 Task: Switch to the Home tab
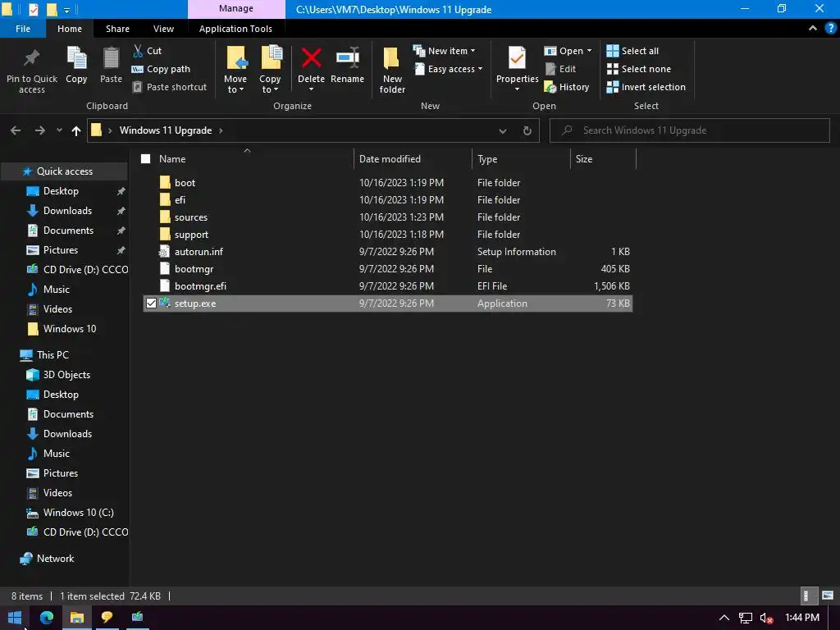tap(70, 29)
